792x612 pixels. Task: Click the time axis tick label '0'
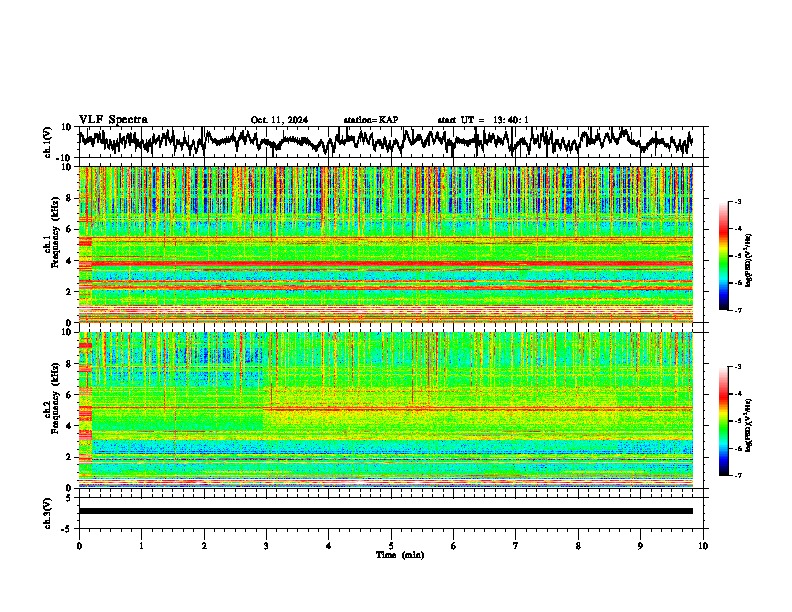pyautogui.click(x=79, y=546)
